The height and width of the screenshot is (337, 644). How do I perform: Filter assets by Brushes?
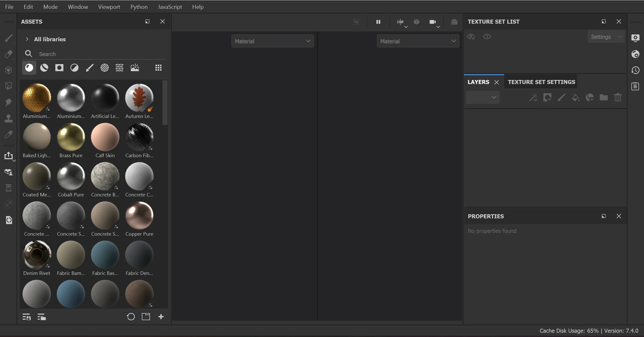coord(90,68)
